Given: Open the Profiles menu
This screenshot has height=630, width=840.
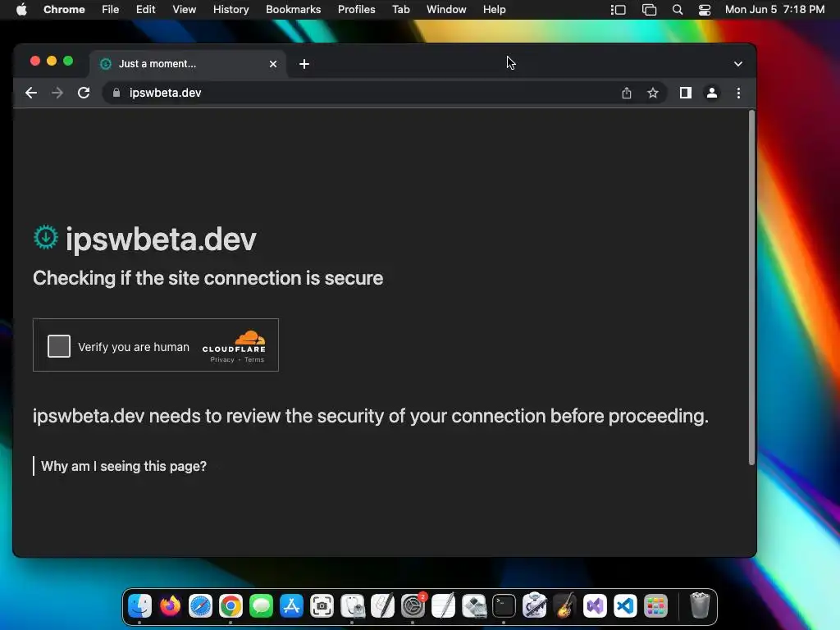Looking at the screenshot, I should (x=356, y=9).
